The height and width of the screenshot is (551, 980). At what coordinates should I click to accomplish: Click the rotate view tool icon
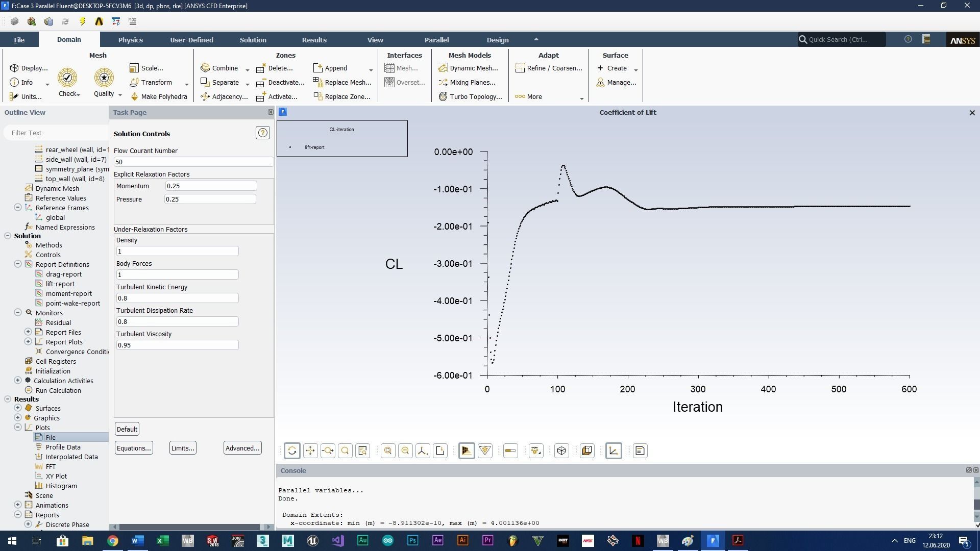tap(292, 451)
